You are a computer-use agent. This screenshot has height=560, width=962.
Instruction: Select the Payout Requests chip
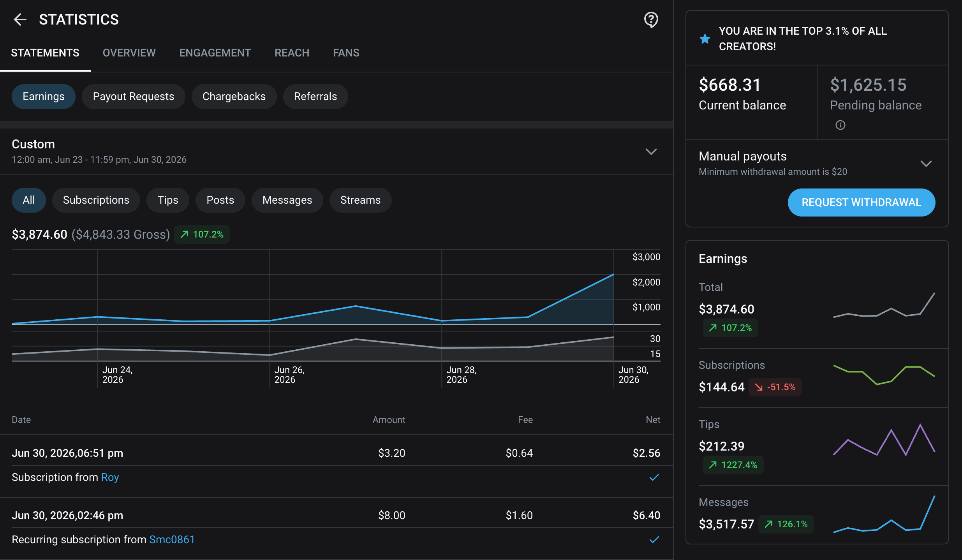pyautogui.click(x=134, y=97)
